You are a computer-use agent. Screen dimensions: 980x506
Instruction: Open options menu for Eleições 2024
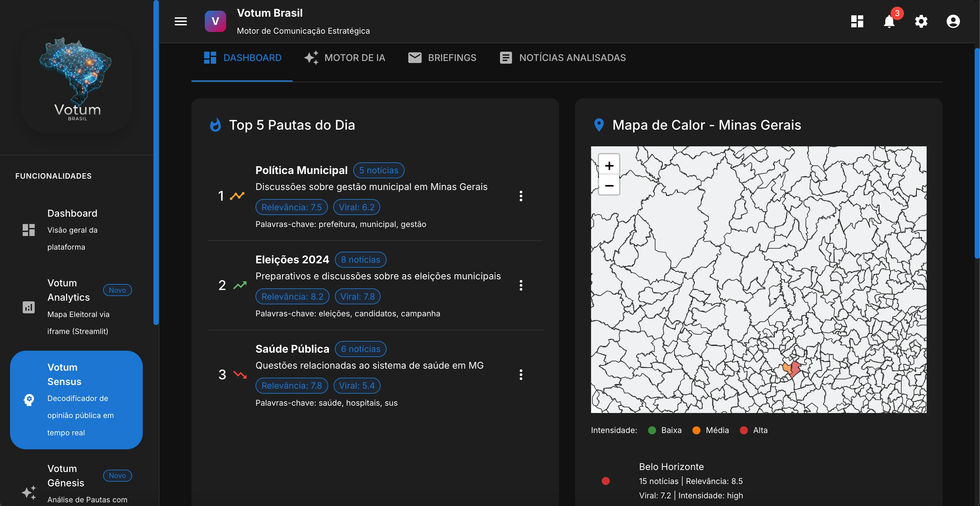pos(521,285)
